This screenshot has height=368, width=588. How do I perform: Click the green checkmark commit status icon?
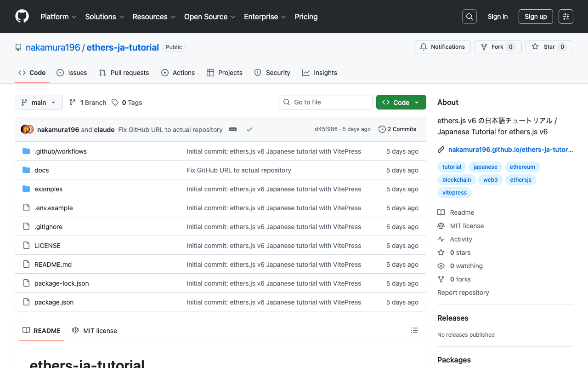click(x=249, y=129)
